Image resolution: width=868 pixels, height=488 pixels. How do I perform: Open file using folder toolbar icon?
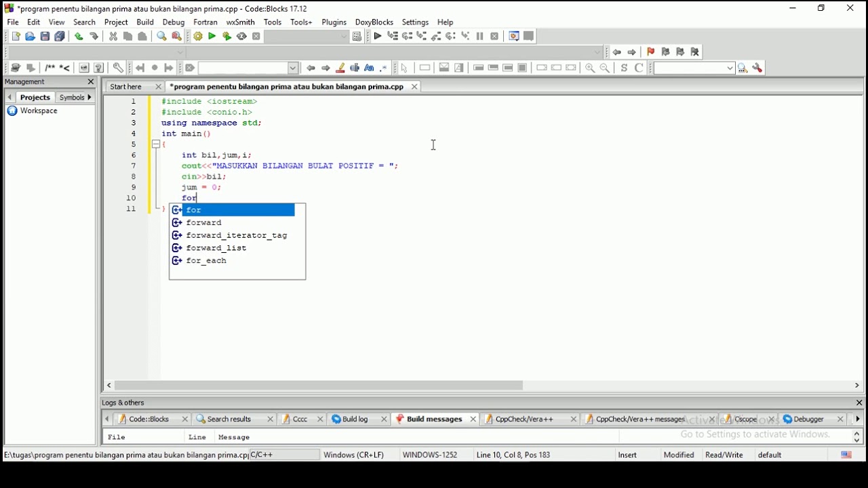coord(30,37)
